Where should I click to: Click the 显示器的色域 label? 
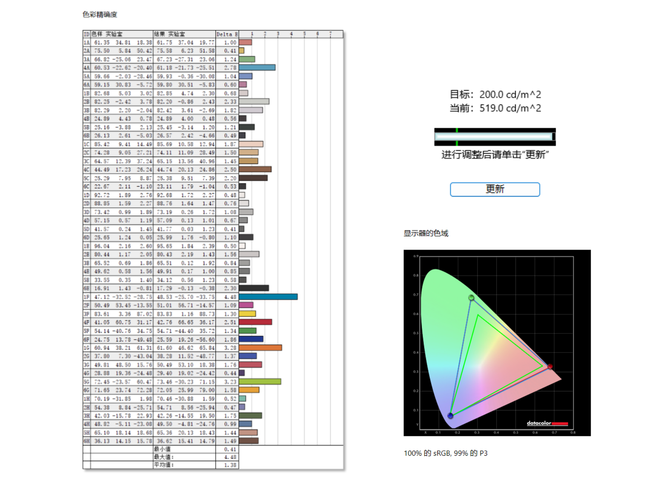point(426,233)
